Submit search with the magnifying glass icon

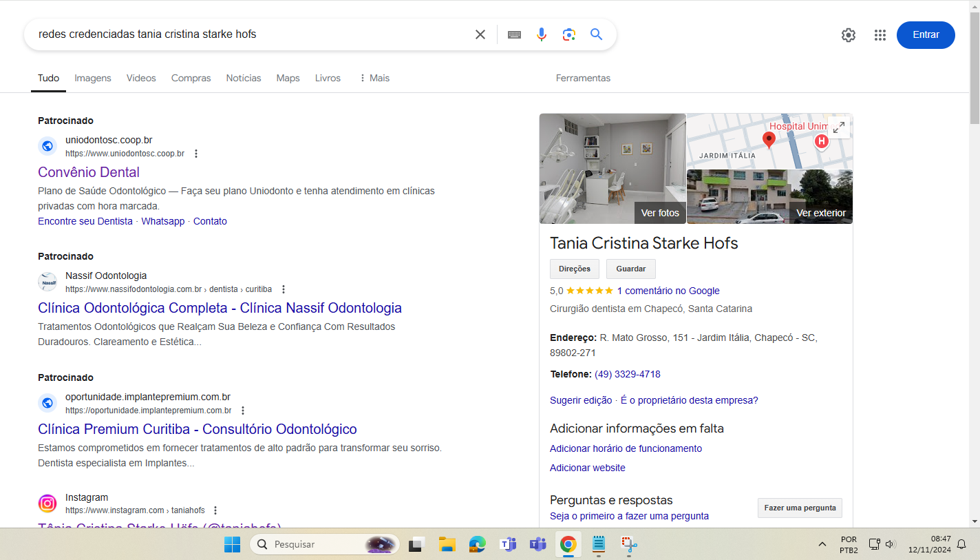coord(597,34)
